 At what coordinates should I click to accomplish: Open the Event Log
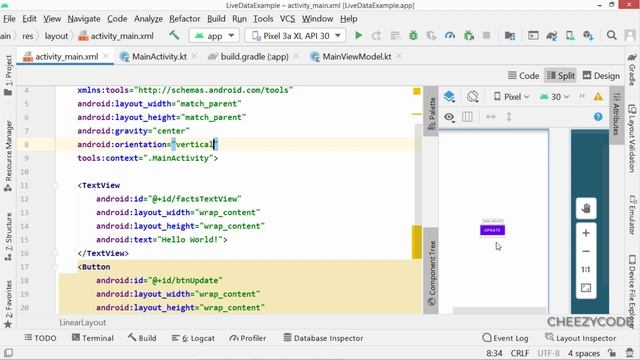click(x=505, y=338)
